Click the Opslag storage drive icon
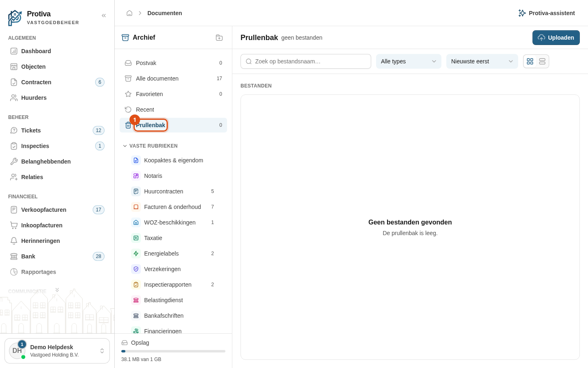 [x=125, y=343]
